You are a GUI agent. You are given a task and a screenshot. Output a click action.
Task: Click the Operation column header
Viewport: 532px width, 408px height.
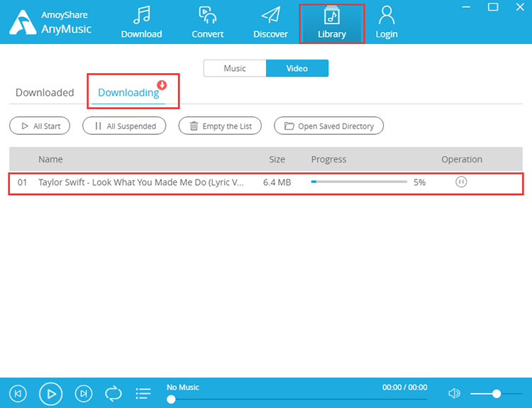[462, 159]
